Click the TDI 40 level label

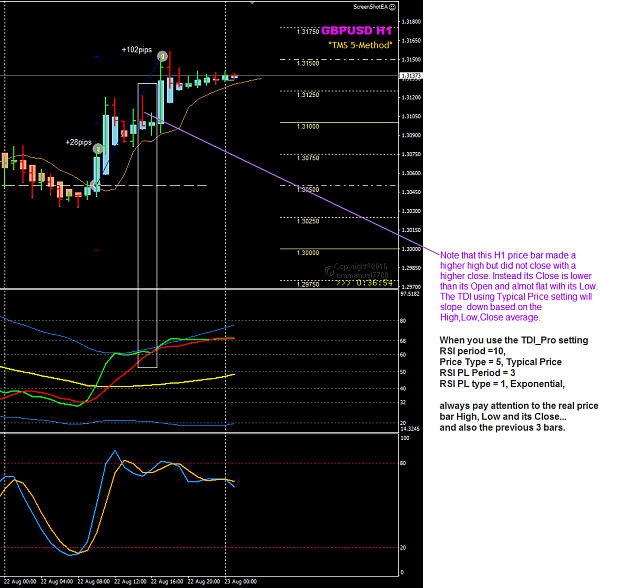[403, 389]
